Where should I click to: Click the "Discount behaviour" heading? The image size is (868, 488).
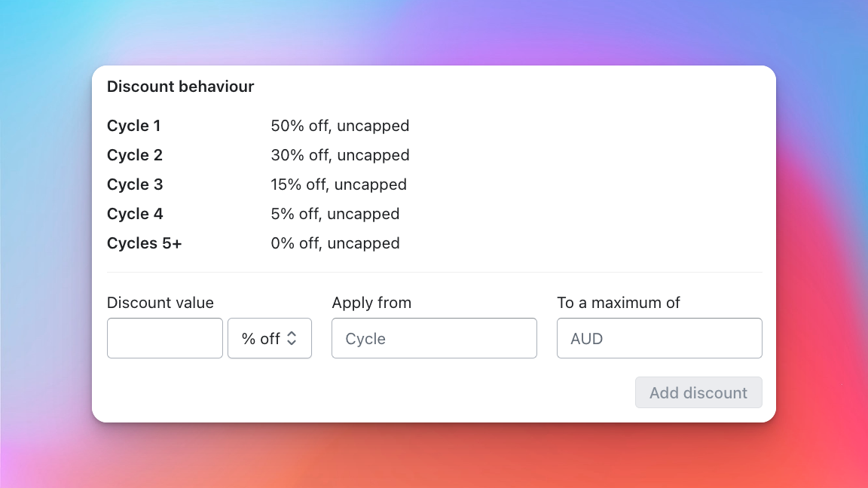point(181,87)
